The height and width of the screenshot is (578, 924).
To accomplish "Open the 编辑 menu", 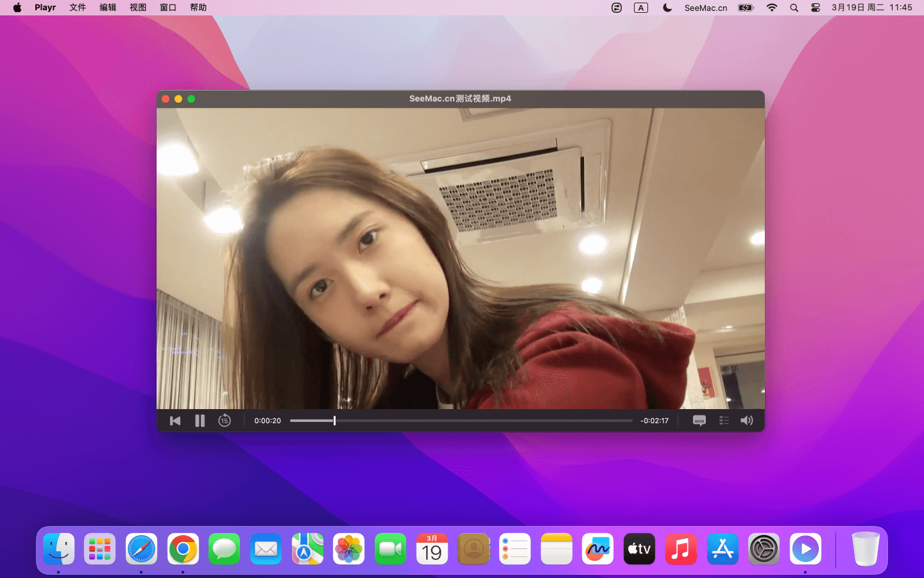I will [108, 8].
